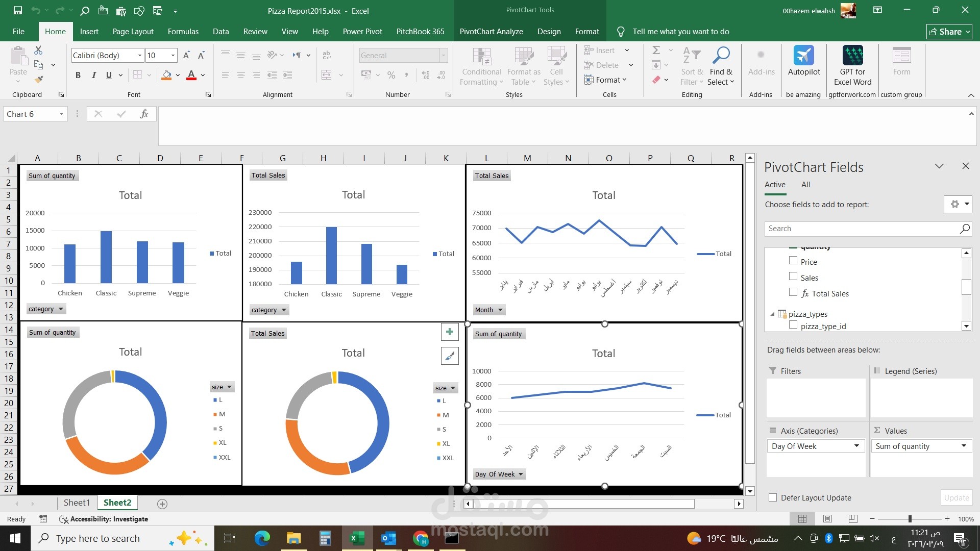980x551 pixels.
Task: Click the Format Painter brush icon
Action: tap(39, 80)
